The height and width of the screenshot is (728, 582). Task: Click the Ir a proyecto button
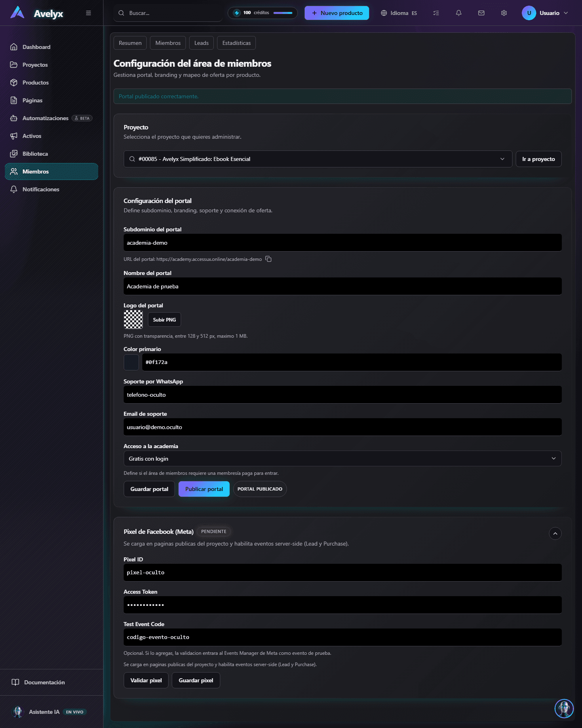pyautogui.click(x=538, y=159)
